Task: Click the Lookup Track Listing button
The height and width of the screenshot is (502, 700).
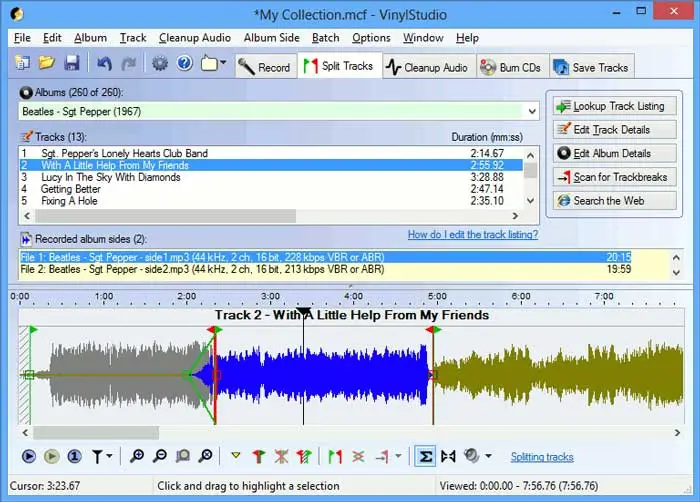Action: (614, 106)
